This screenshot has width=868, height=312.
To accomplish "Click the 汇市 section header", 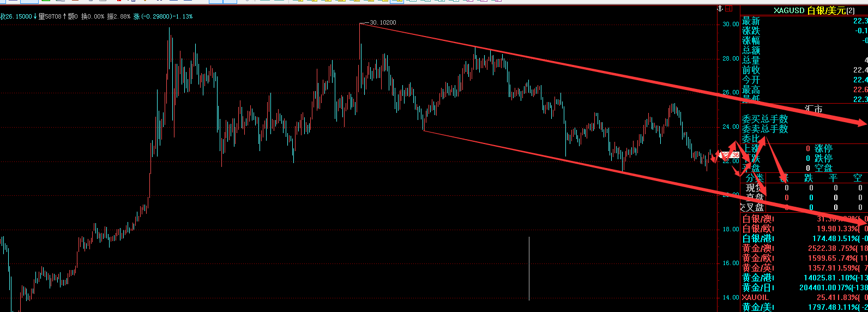I will point(813,109).
